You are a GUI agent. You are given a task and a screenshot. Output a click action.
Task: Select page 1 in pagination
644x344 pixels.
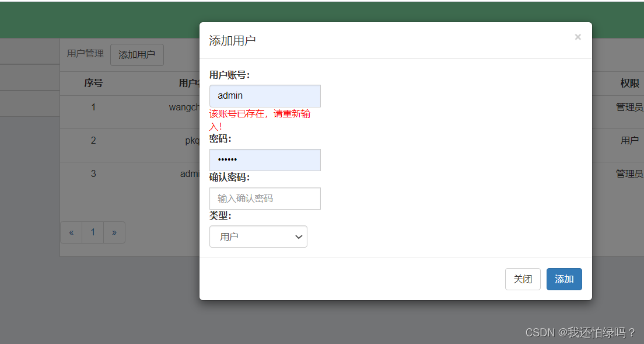93,232
